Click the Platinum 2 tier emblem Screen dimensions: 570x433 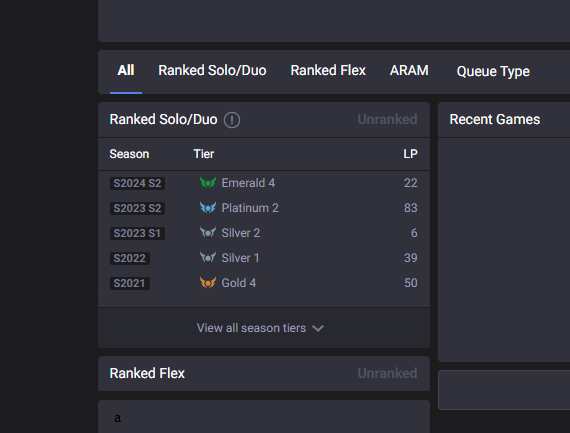point(208,208)
